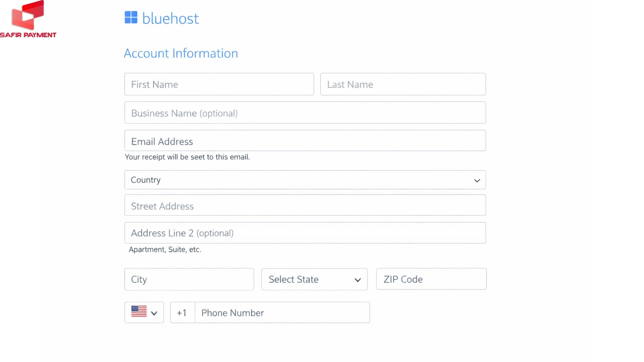Click the Safir Payment logo

coord(29,18)
